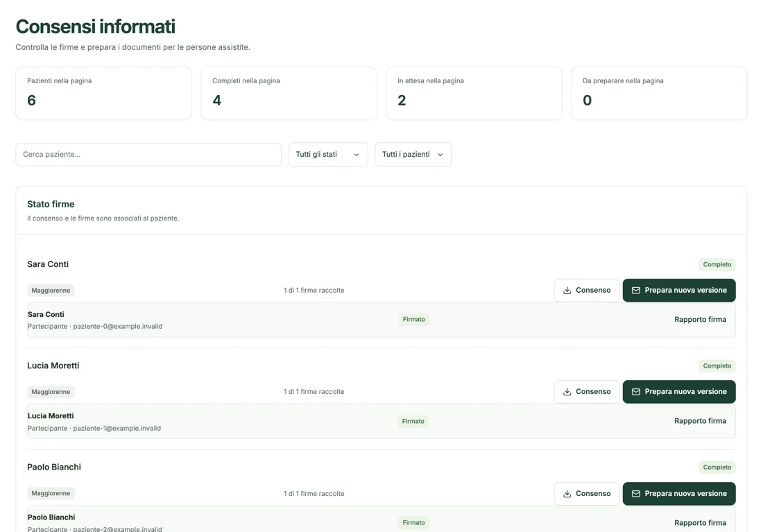
Task: Open the 'Tutti gli stati' status filter
Action: pyautogui.click(x=328, y=154)
